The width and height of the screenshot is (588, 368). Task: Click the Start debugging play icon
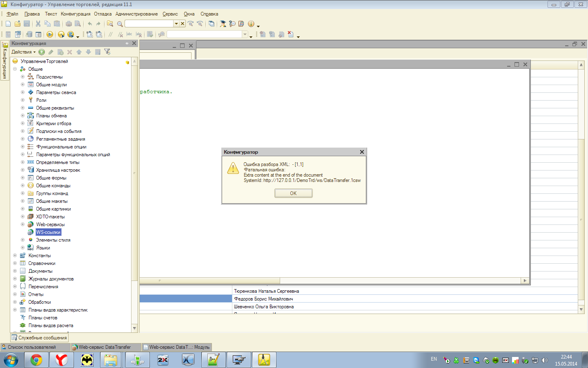(50, 35)
